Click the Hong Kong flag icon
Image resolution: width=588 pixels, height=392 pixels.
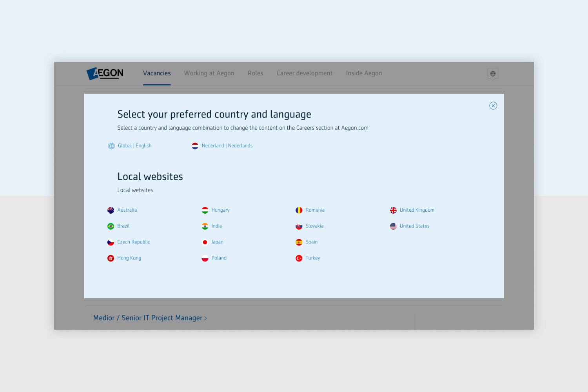tap(111, 258)
